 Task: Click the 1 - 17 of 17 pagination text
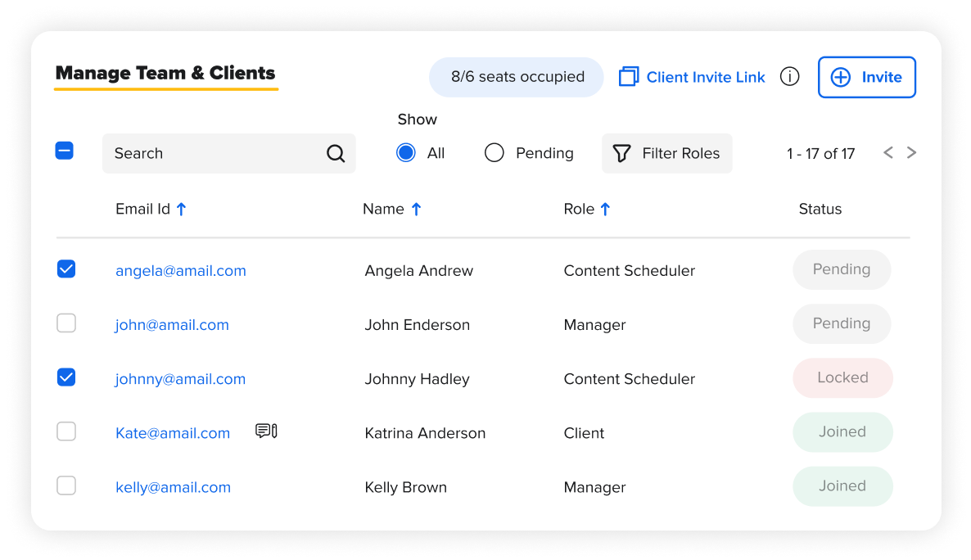pyautogui.click(x=820, y=154)
